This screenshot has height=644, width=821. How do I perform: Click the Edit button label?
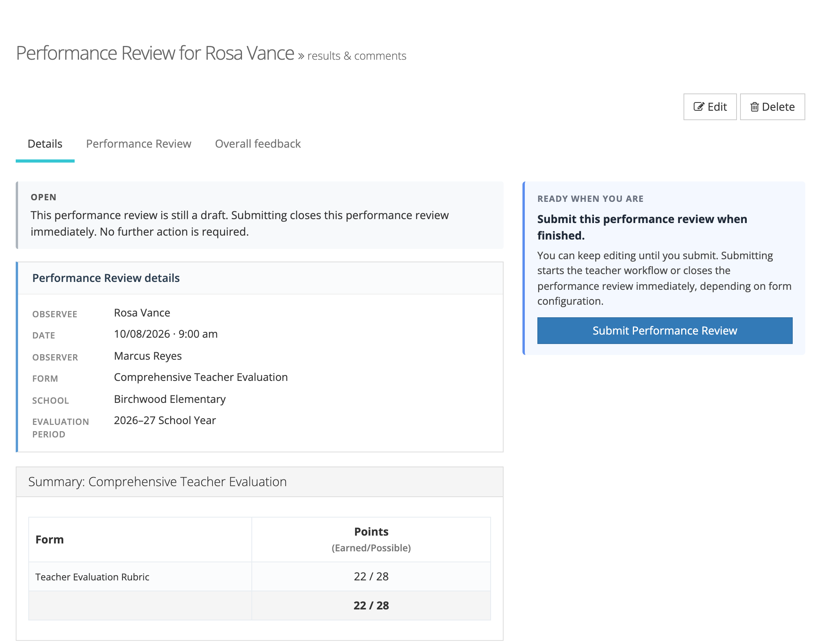[717, 107]
